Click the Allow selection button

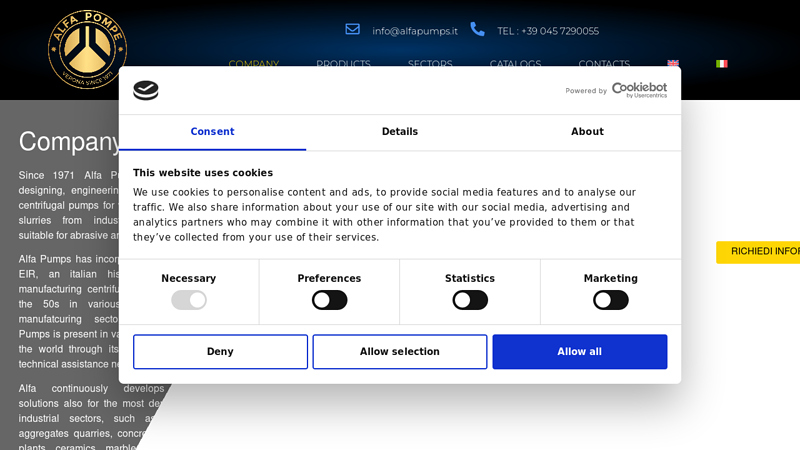click(x=400, y=352)
